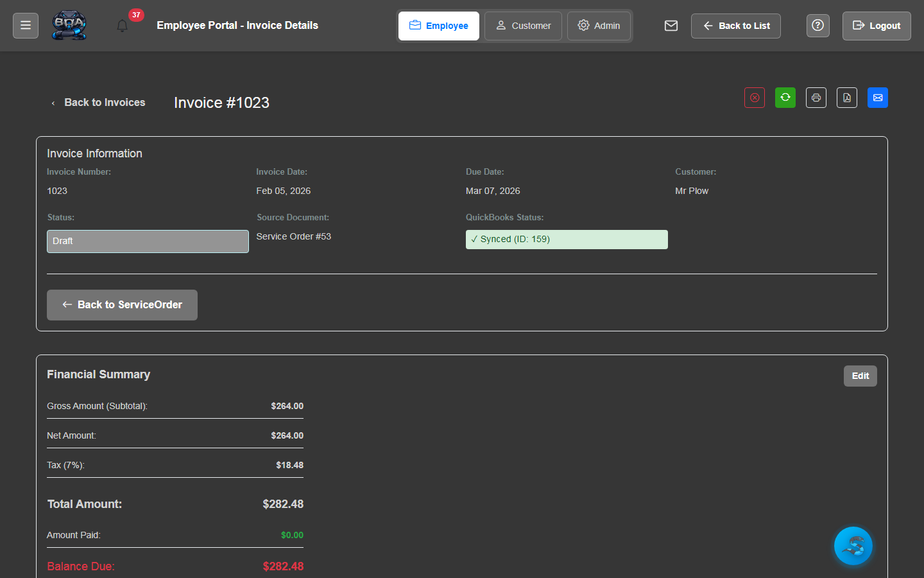Open the floating chat support widget

[x=853, y=546]
